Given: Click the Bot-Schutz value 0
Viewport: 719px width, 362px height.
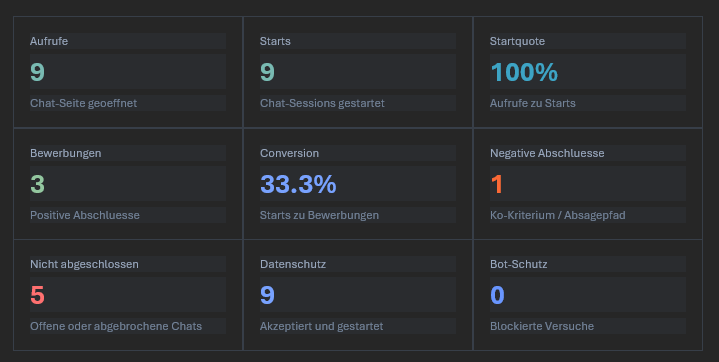Looking at the screenshot, I should point(498,295).
